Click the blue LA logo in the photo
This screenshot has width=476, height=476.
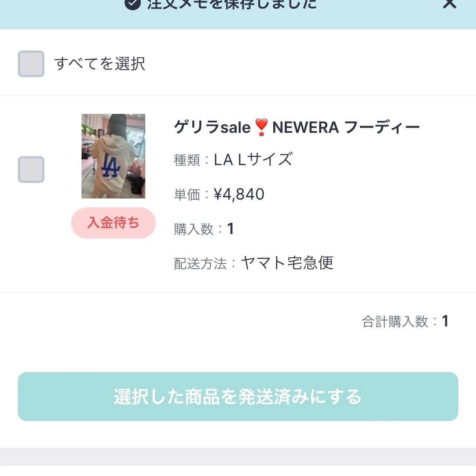(110, 165)
